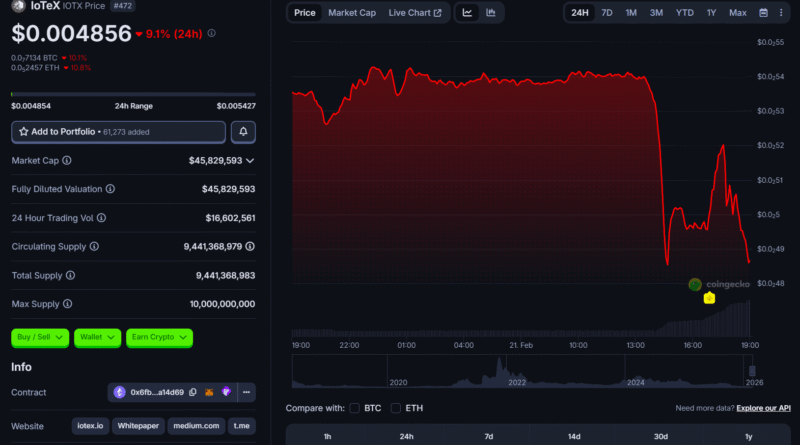The width and height of the screenshot is (800, 445).
Task: Click the yellow marker icon below chart
Action: coord(709,298)
